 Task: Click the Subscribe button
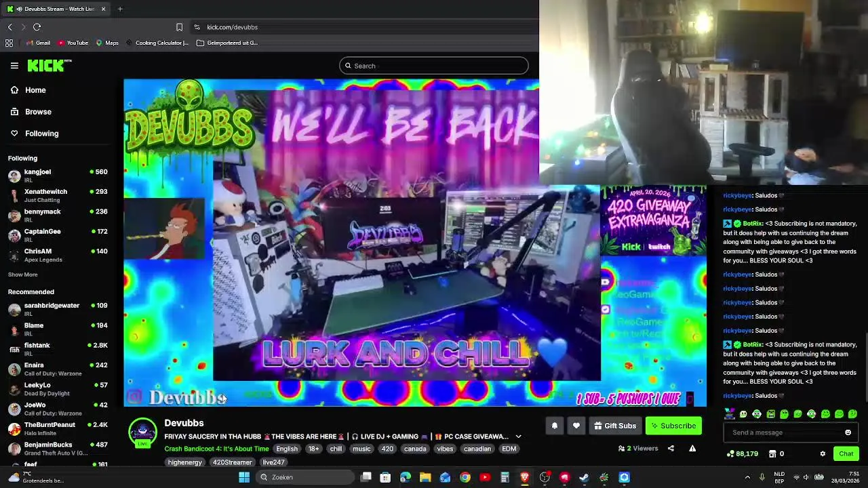pyautogui.click(x=673, y=426)
